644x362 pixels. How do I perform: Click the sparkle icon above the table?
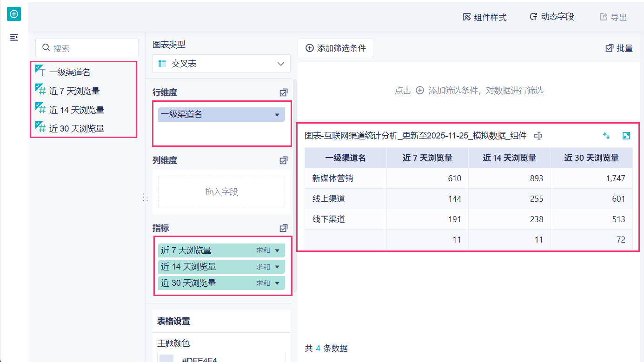pos(606,136)
